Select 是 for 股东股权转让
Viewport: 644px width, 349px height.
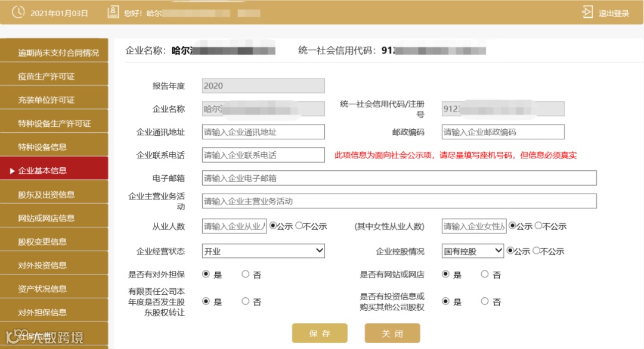click(206, 301)
